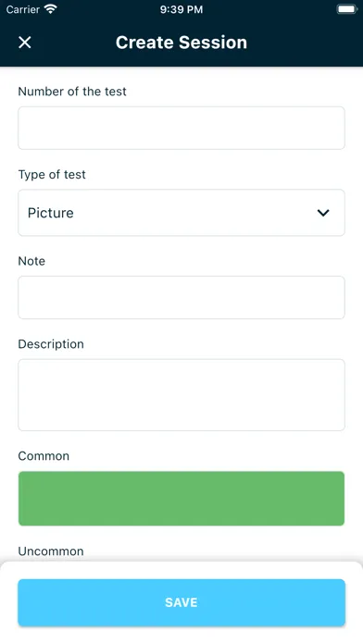Tap the Uncommon label

(x=51, y=551)
